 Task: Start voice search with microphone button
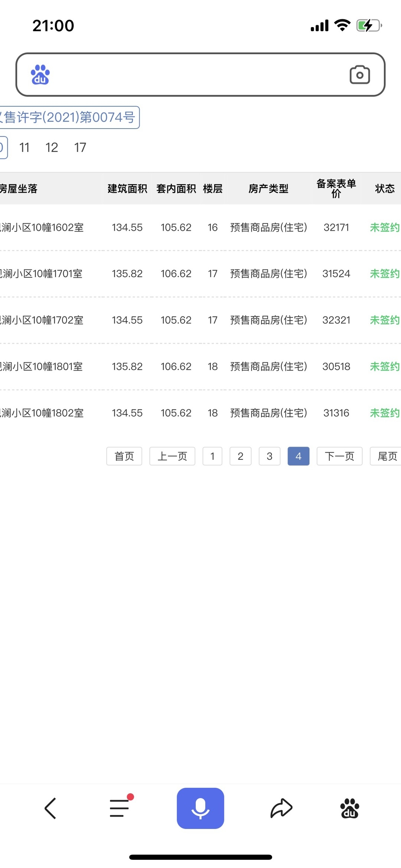[200, 808]
